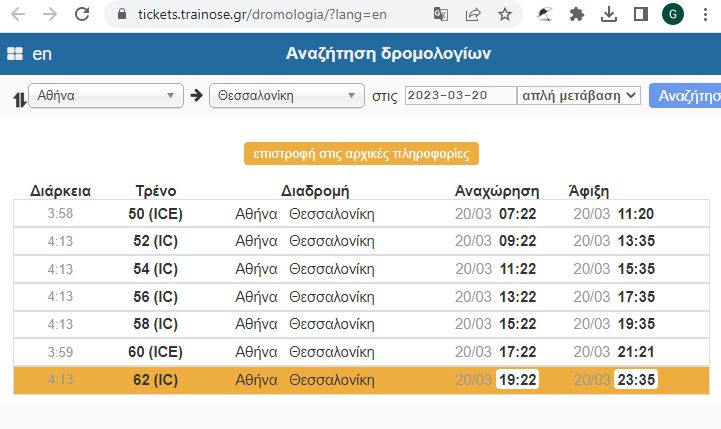Open the Google profile avatar menu
Viewport: 721px width, 429px height.
673,15
